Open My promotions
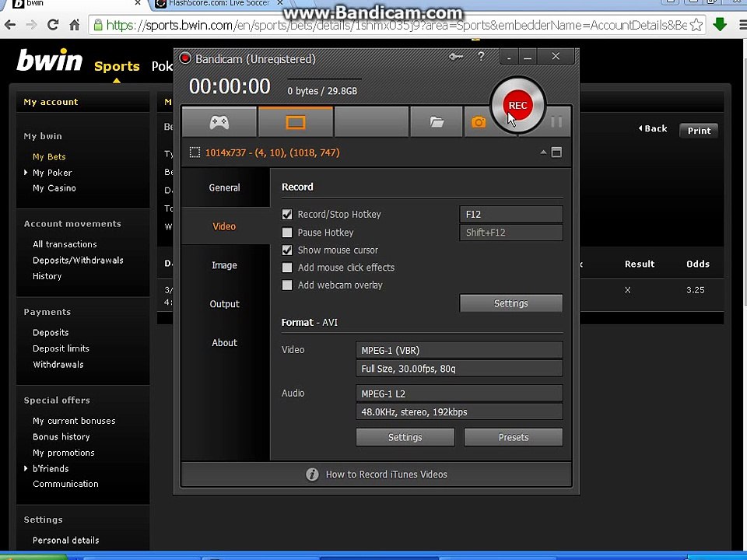Screen dimensions: 747x560 coord(63,453)
